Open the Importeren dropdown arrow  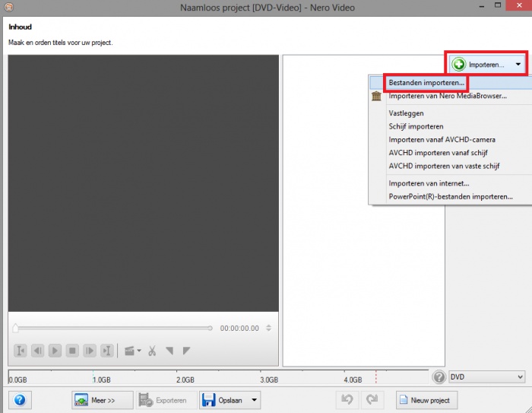(518, 64)
